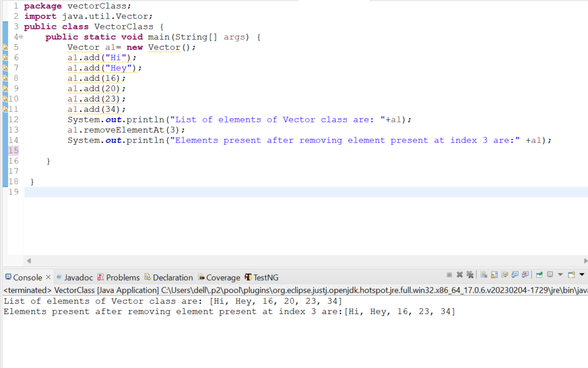
Task: Place cursor on empty line 19
Action: tap(305, 192)
